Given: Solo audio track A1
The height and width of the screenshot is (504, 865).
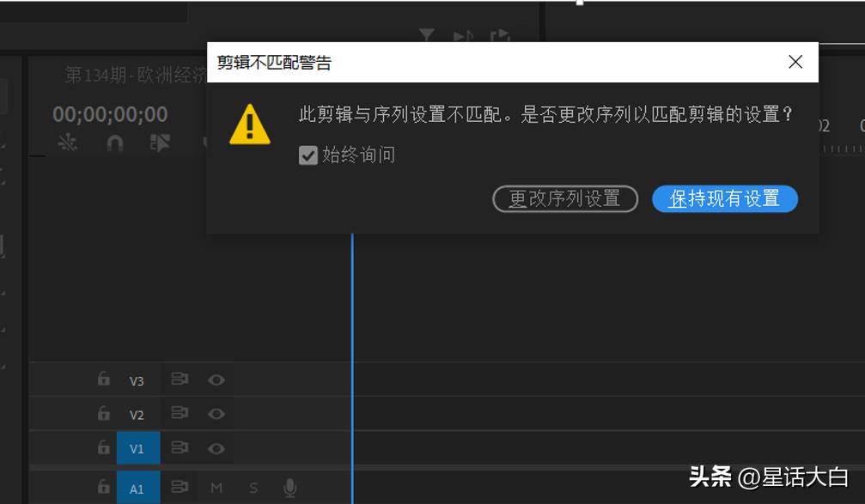Looking at the screenshot, I should coord(254,487).
